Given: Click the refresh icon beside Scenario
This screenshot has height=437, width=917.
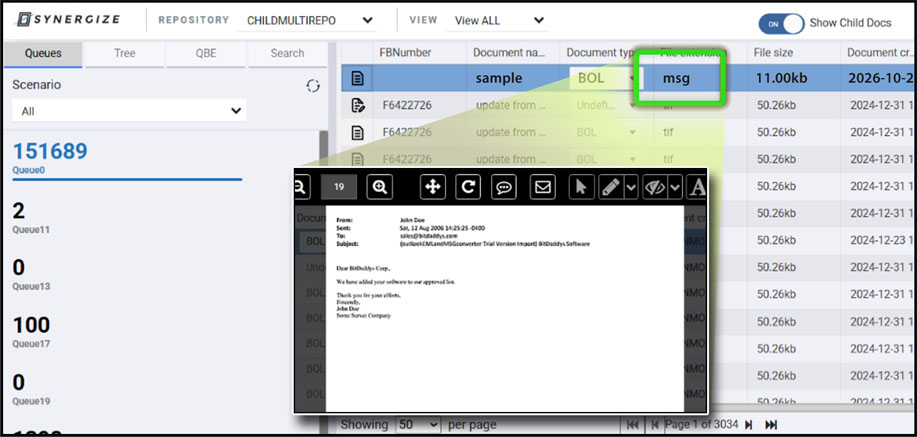Looking at the screenshot, I should pyautogui.click(x=312, y=87).
